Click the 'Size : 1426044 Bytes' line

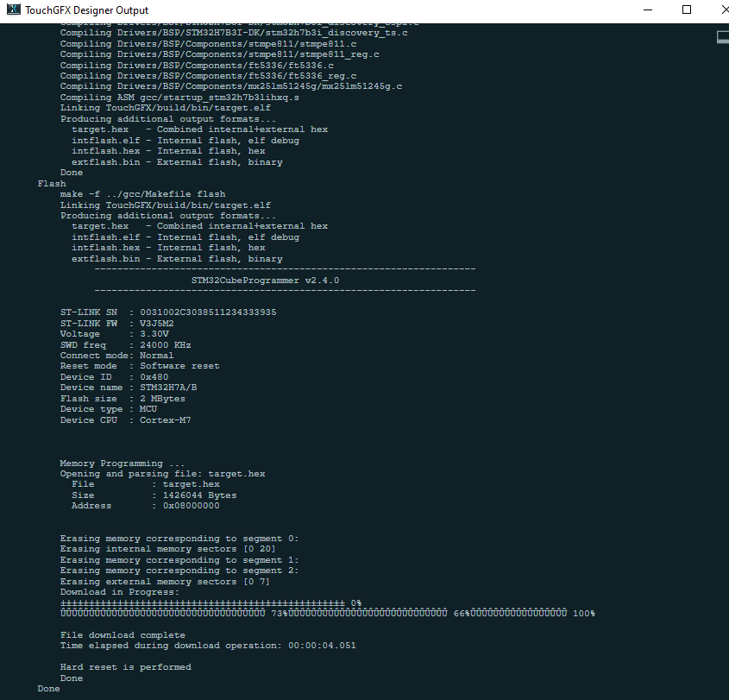pos(154,495)
